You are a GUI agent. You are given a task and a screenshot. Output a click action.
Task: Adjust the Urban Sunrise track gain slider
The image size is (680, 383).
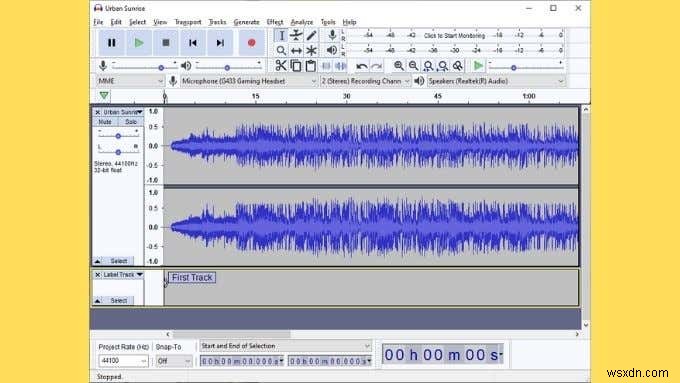pyautogui.click(x=118, y=134)
